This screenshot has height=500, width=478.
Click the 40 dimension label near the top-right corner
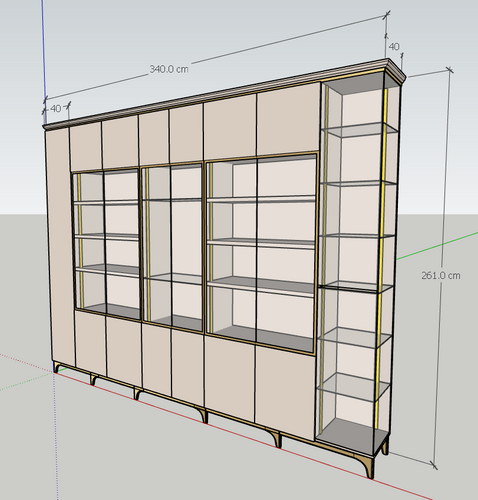[394, 47]
